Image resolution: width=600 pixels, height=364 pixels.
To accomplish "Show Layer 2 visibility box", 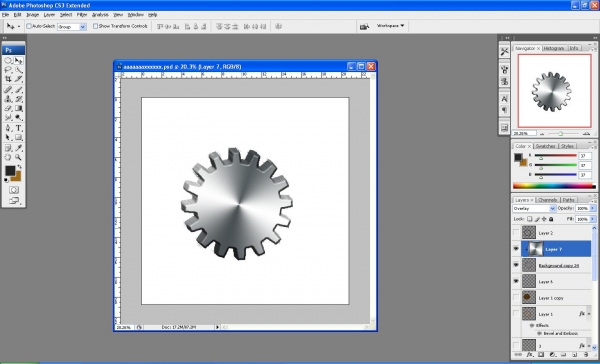I will [516, 233].
